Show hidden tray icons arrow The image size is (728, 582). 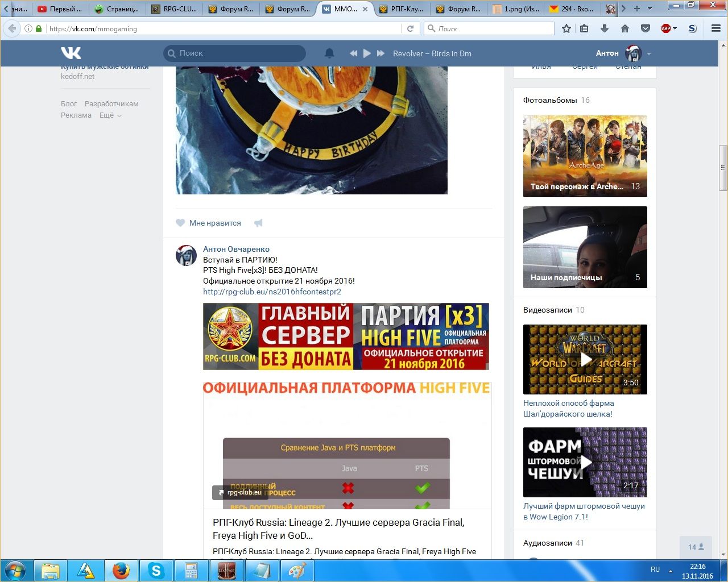click(x=671, y=570)
